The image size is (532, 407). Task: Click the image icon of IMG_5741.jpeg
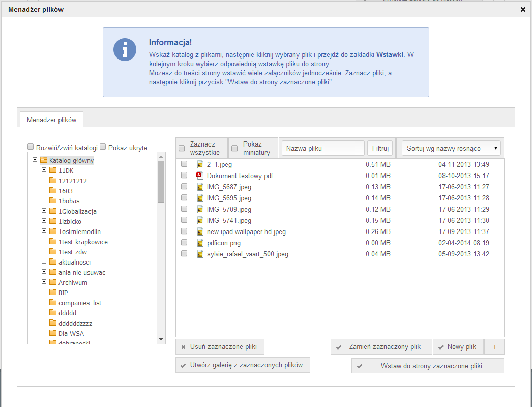(x=200, y=221)
